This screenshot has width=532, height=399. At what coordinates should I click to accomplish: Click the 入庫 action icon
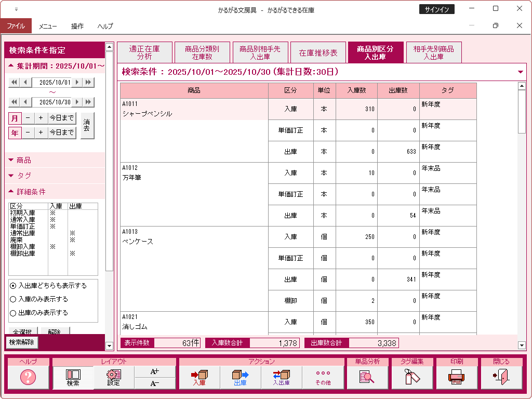tap(199, 377)
